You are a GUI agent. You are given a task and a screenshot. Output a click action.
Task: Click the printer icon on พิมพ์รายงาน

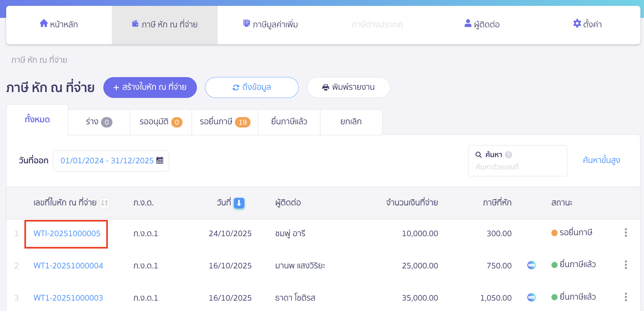[326, 87]
